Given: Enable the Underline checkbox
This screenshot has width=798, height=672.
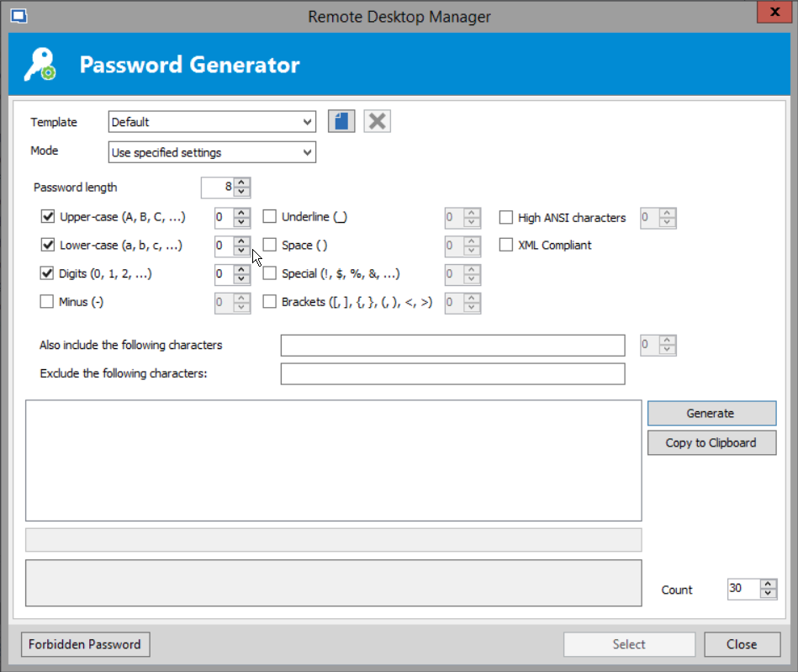Looking at the screenshot, I should [x=270, y=217].
